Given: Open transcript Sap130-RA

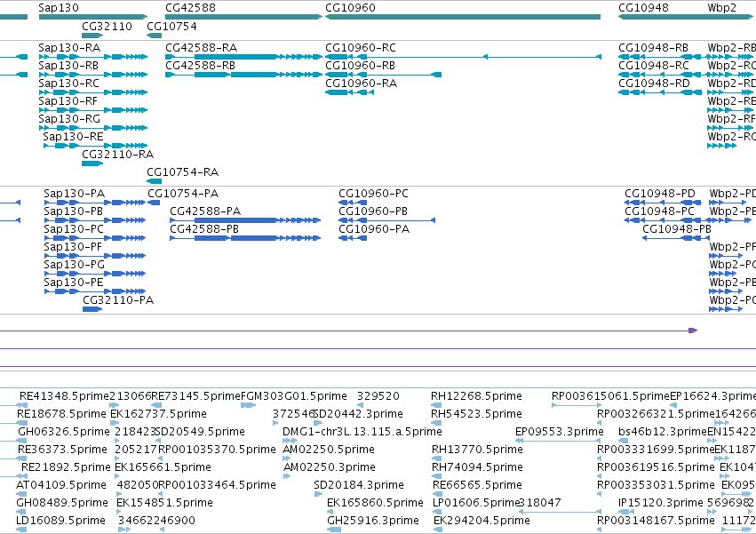Looking at the screenshot, I should [x=69, y=48].
